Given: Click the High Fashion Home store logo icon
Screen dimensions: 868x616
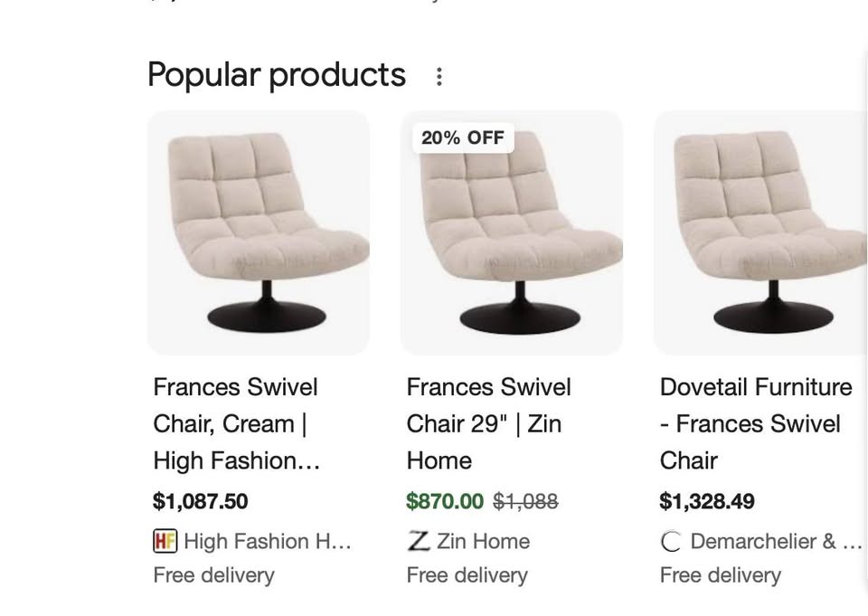Looking at the screenshot, I should click(165, 541).
